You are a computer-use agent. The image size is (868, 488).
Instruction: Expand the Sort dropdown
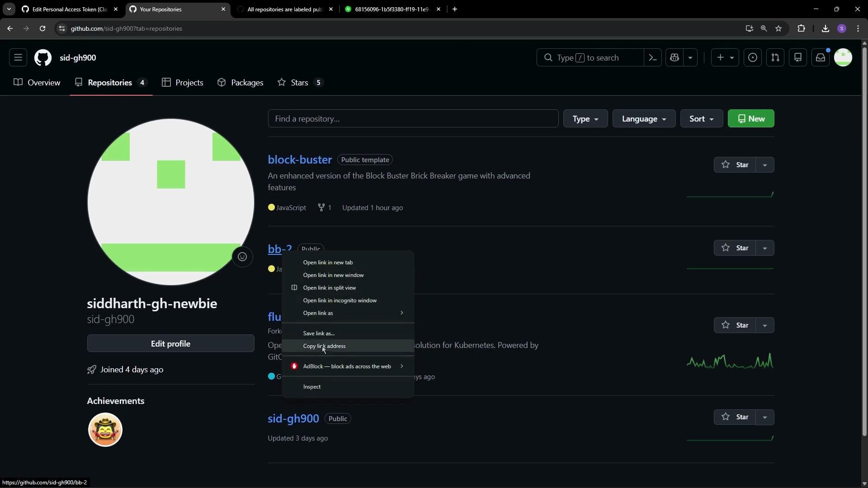702,118
